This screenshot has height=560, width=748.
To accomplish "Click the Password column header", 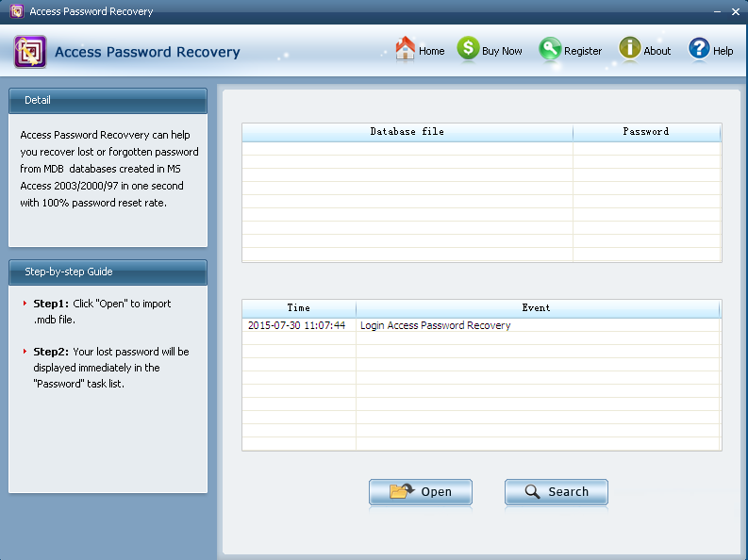I will pyautogui.click(x=646, y=132).
